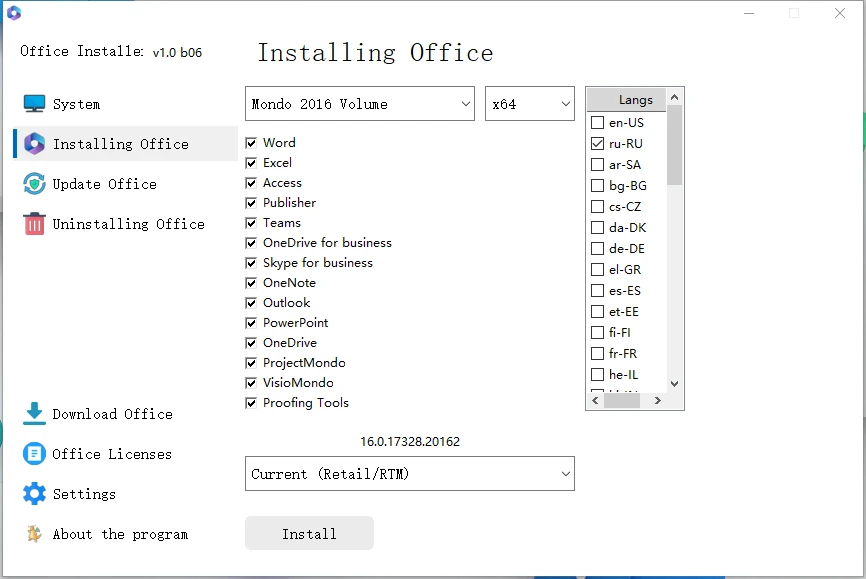The height and width of the screenshot is (579, 866).
Task: Uncheck the Teams checkbox
Action: tap(251, 223)
